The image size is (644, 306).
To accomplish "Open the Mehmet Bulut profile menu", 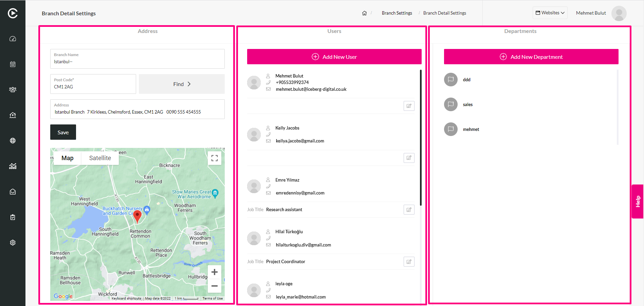I will (x=601, y=13).
